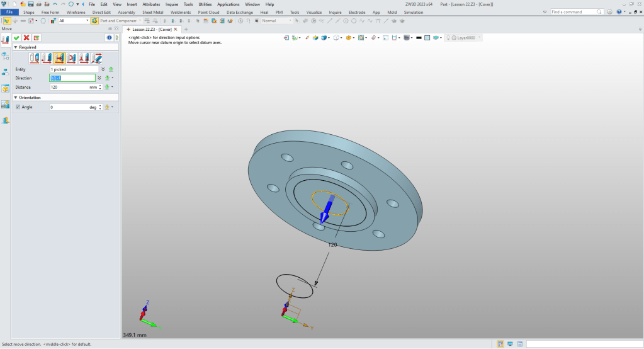Click the Undo arrow in quick access toolbar
This screenshot has height=349, width=644.
pos(55,4)
